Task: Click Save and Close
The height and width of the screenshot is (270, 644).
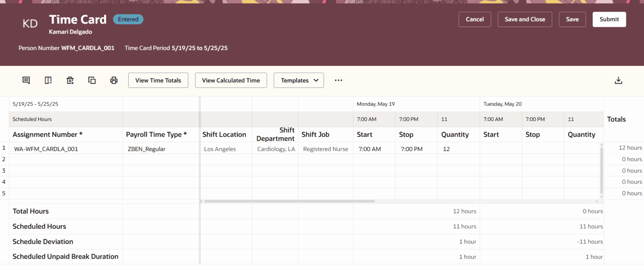Action: point(525,19)
